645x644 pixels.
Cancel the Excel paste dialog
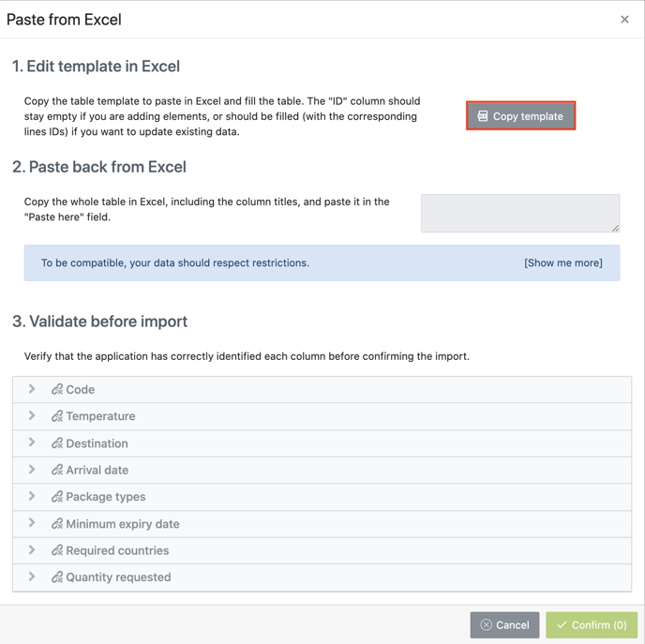(504, 625)
